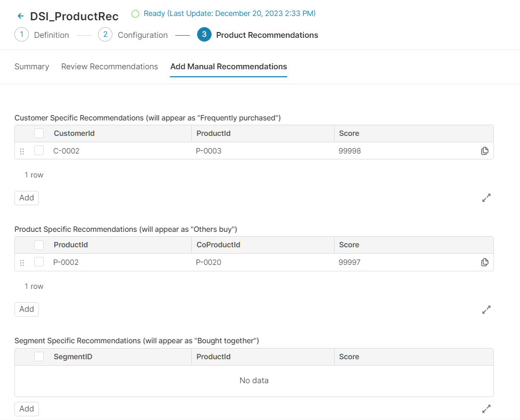Expand the Segment Specific Recommendations table
Screen dimensions: 520x420
point(486,409)
